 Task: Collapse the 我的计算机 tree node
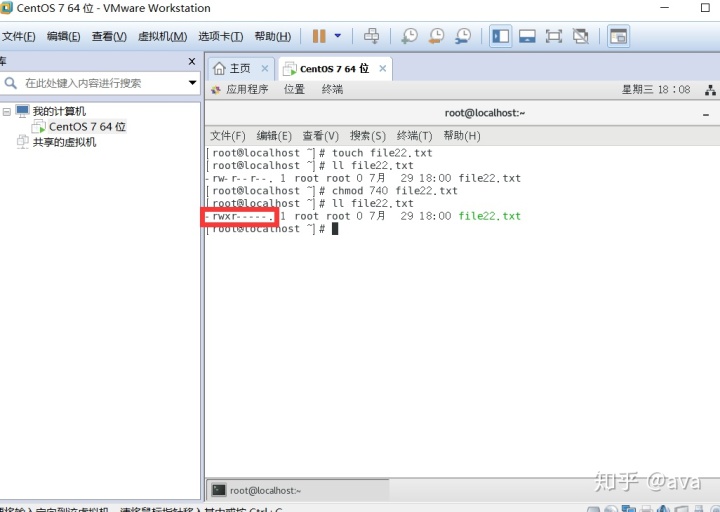point(6,112)
